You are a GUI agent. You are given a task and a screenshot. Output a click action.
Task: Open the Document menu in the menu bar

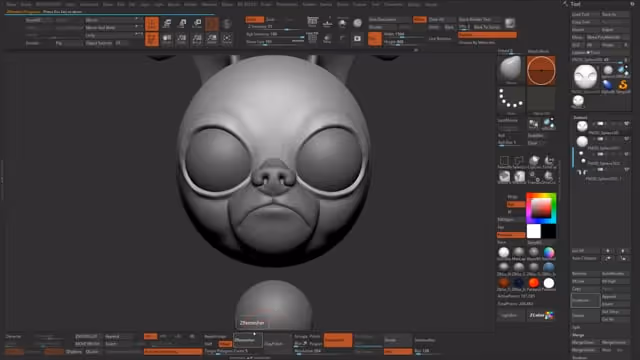point(89,4)
